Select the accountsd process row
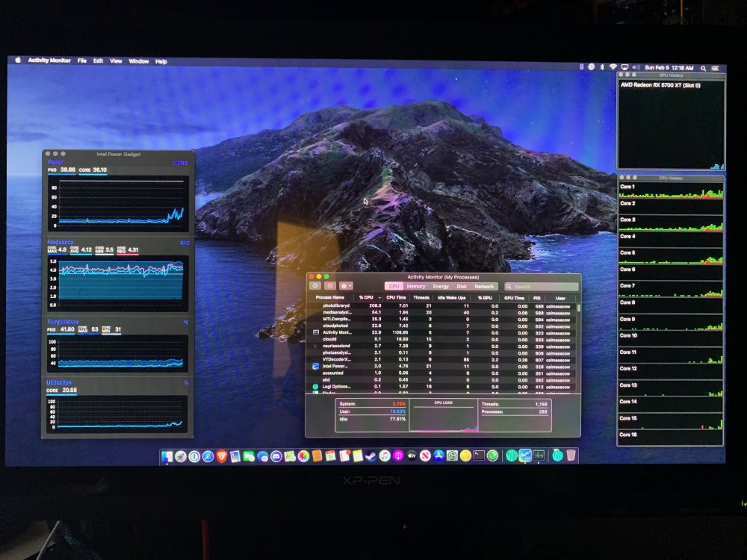Screen dimensions: 747x560 pyautogui.click(x=442, y=373)
